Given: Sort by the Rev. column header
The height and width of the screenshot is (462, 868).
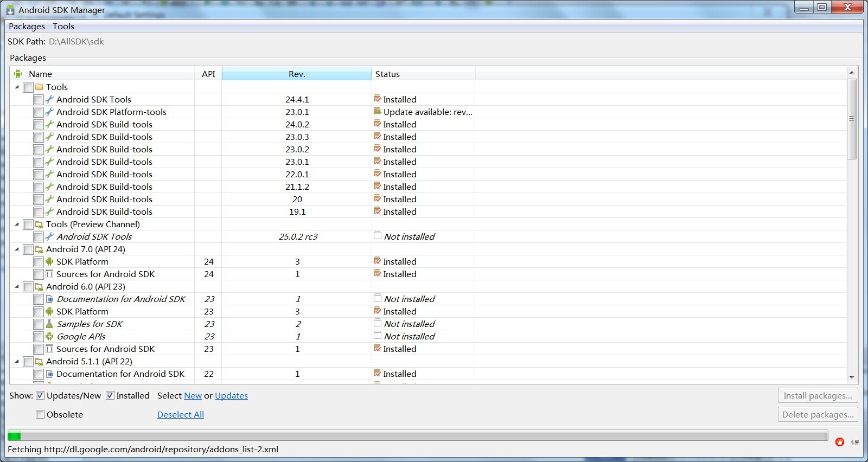Looking at the screenshot, I should tap(297, 74).
